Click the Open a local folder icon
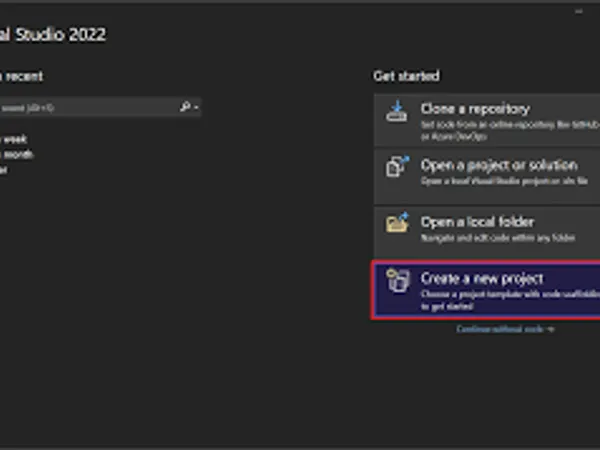 coord(397,222)
